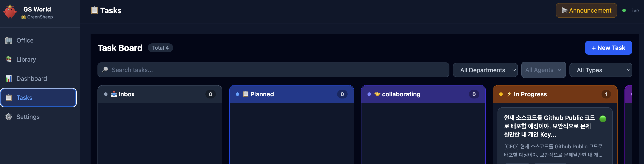The height and width of the screenshot is (164, 644).
Task: Click the Dashboard bar chart icon
Action: [9, 79]
